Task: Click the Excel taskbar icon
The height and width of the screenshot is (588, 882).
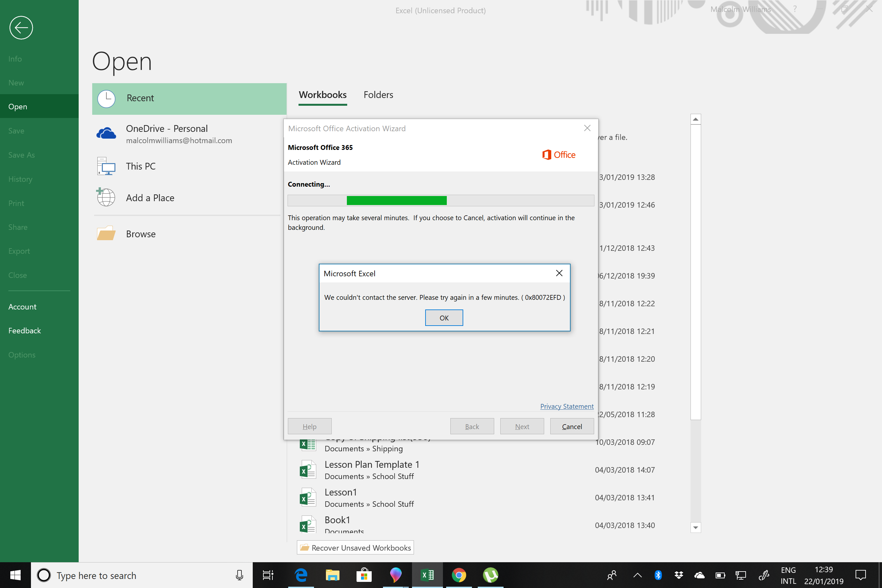Action: [427, 575]
